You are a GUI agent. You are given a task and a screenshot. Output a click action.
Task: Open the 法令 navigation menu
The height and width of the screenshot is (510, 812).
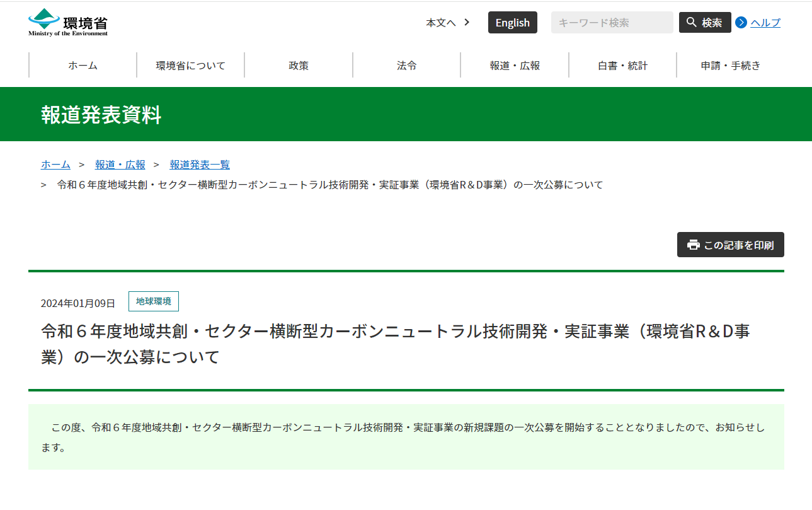pos(406,65)
